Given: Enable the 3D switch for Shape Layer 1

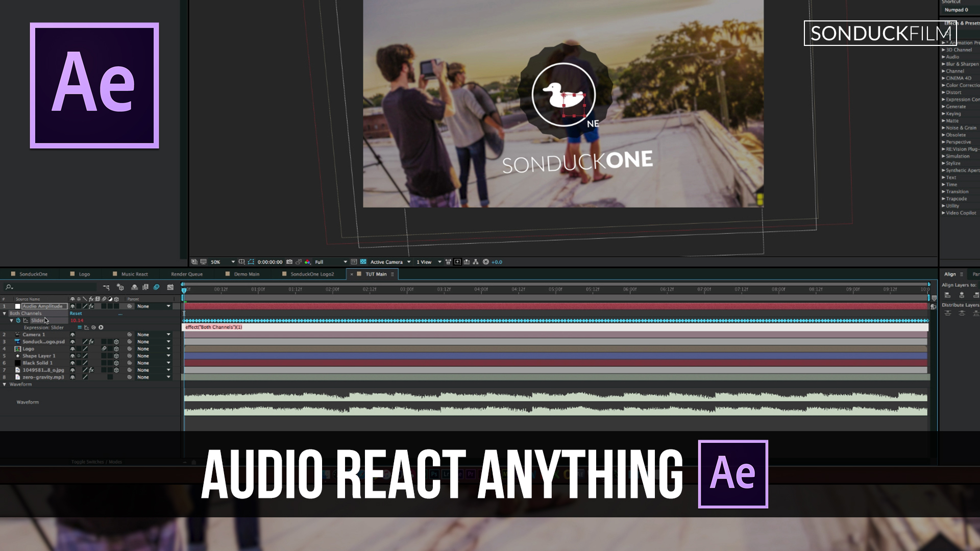Looking at the screenshot, I should point(116,356).
